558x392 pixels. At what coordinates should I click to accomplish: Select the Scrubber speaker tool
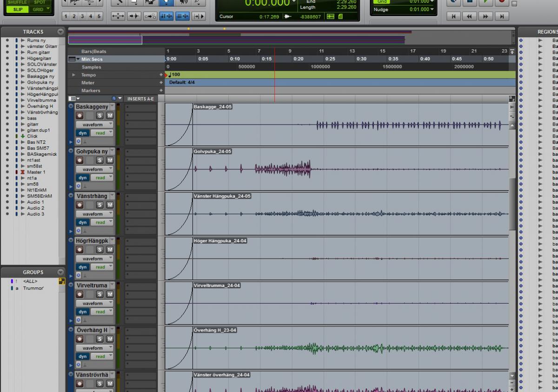click(x=183, y=2)
